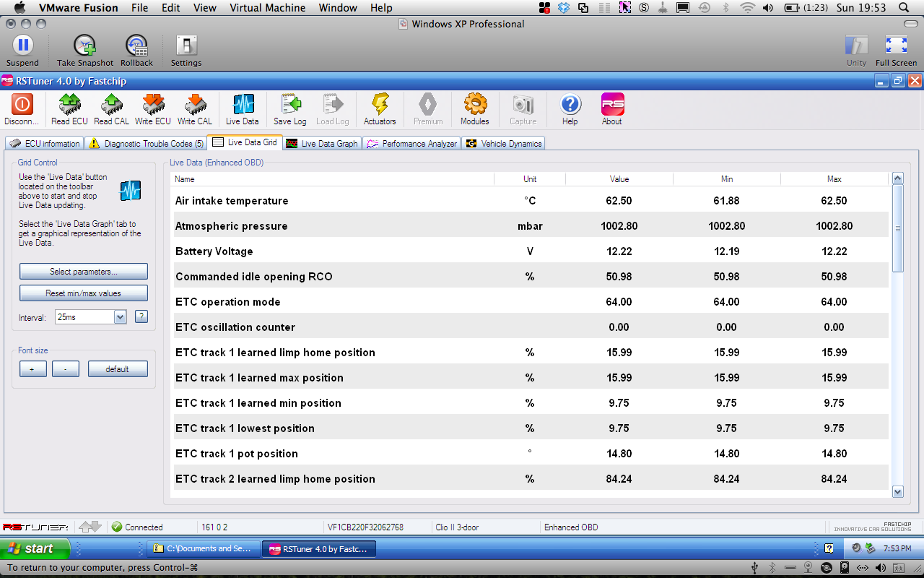Open Spotlight search magnifier icon
Image resolution: width=924 pixels, height=578 pixels.
pos(902,8)
